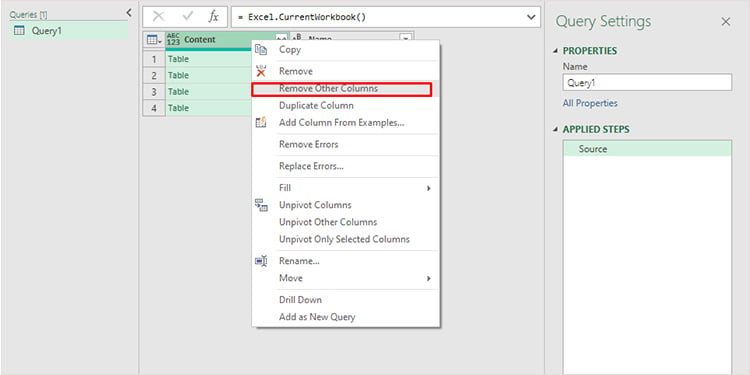Collapse the Queries pane

[128, 13]
